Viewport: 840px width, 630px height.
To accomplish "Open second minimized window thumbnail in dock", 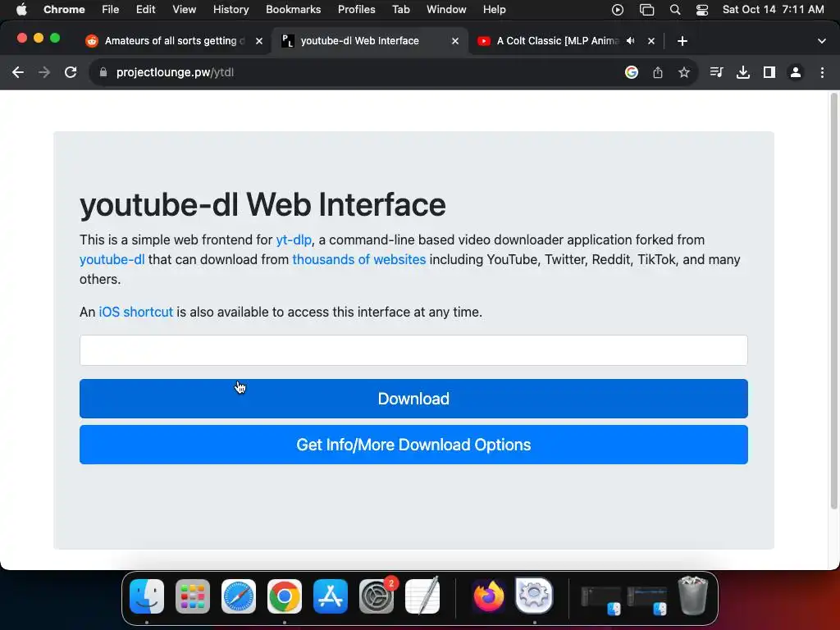I will point(647,600).
